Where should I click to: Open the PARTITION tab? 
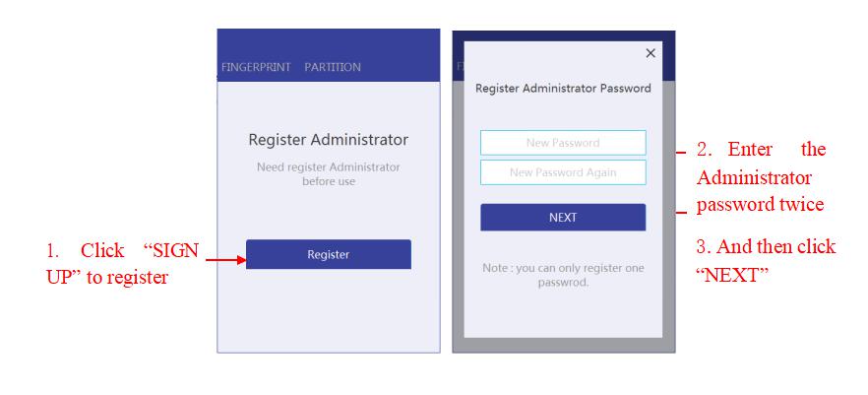click(x=333, y=67)
